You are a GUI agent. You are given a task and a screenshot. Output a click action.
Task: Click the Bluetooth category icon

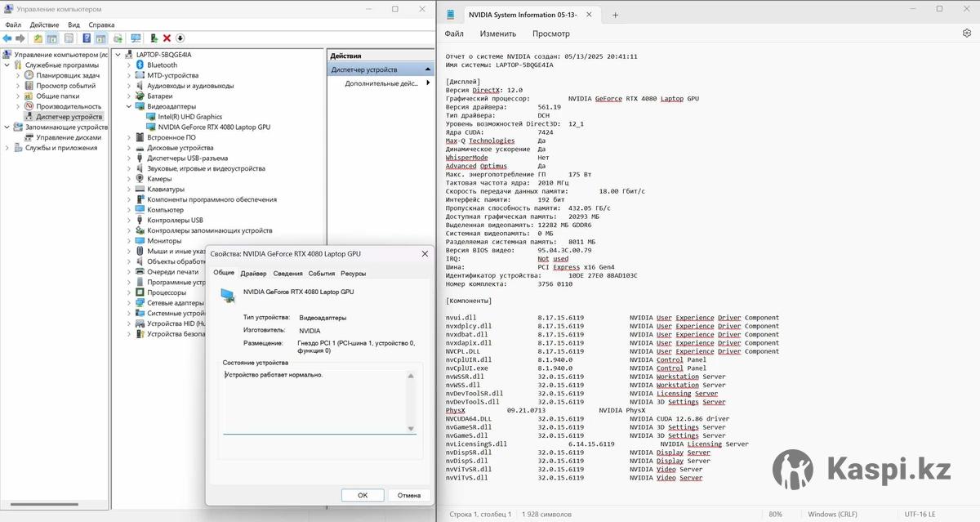click(140, 65)
